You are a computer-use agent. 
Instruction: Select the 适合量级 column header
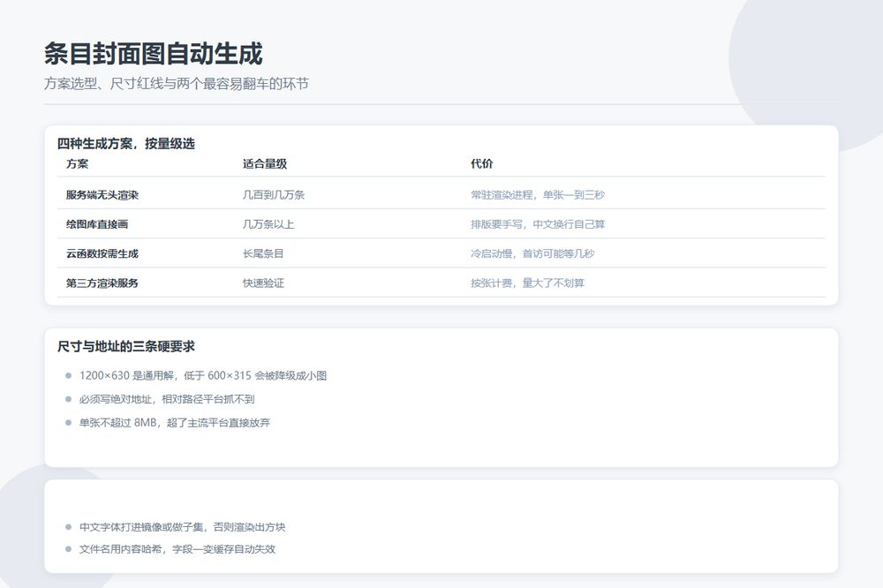tap(265, 164)
